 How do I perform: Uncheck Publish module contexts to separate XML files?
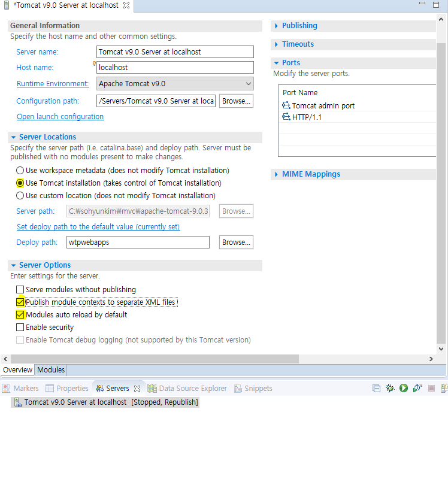coord(20,302)
